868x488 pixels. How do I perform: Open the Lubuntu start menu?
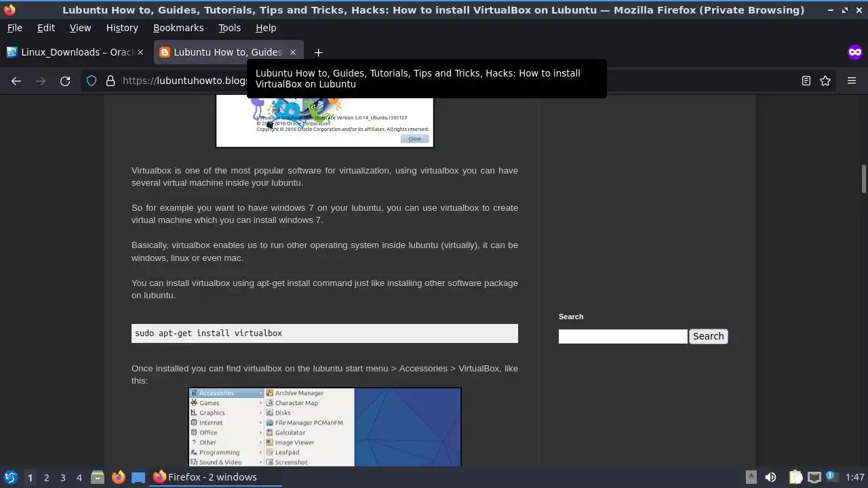click(10, 477)
